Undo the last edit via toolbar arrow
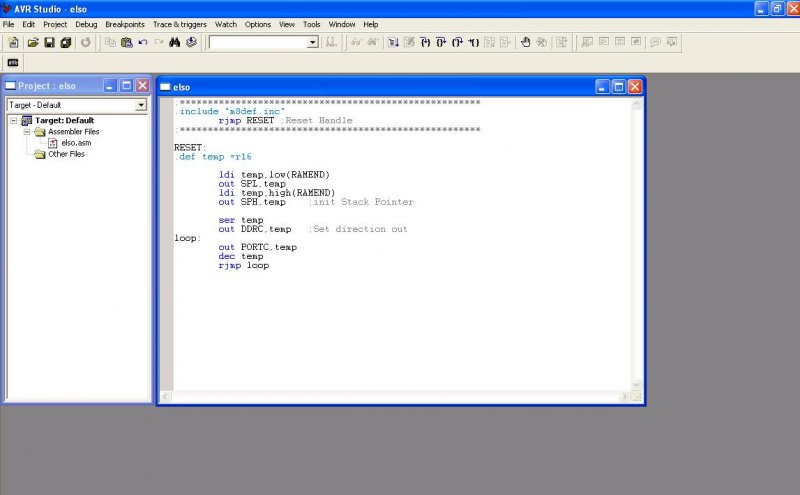 click(143, 42)
